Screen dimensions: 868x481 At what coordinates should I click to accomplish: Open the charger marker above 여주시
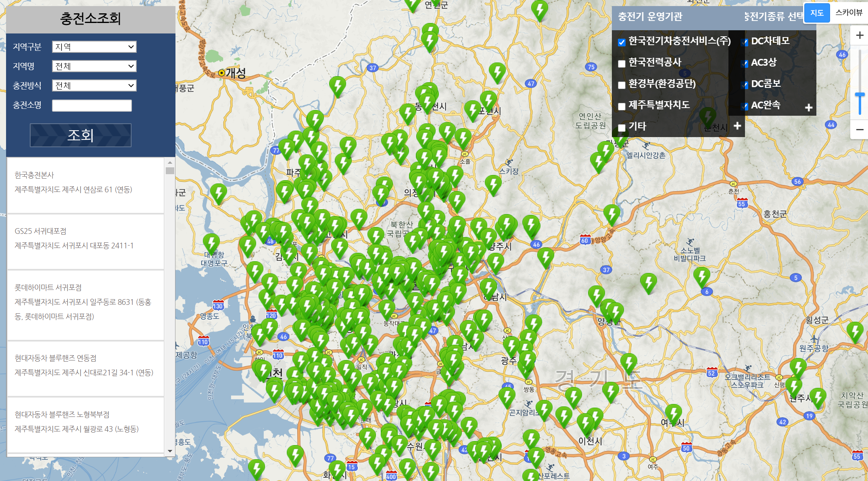coord(673,414)
